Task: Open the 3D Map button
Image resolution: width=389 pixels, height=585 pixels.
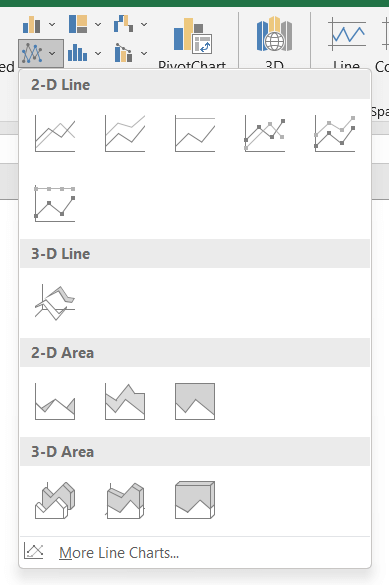Action: point(275,42)
